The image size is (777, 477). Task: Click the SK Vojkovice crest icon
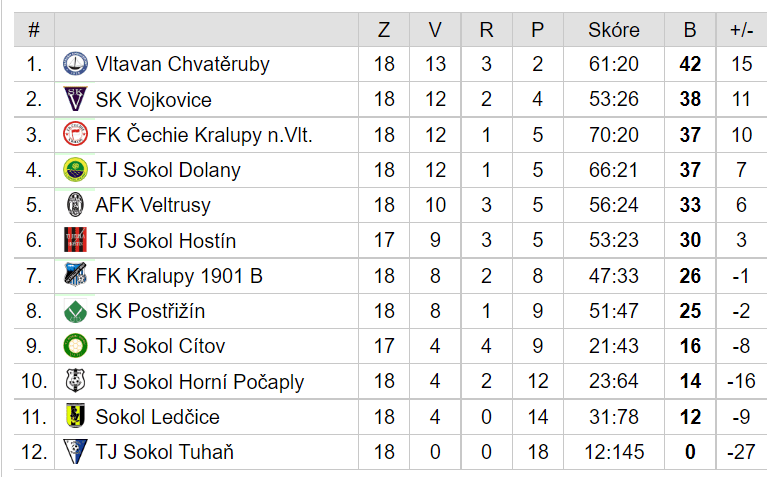pyautogui.click(x=75, y=99)
